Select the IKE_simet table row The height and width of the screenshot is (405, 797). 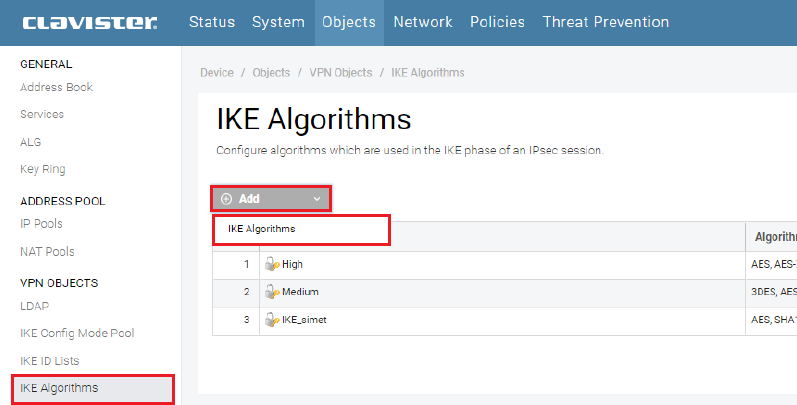pyautogui.click(x=500, y=319)
